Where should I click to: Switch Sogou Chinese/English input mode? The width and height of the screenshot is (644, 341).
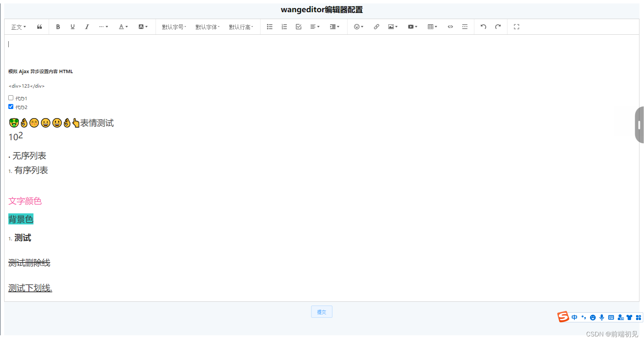[x=574, y=317]
